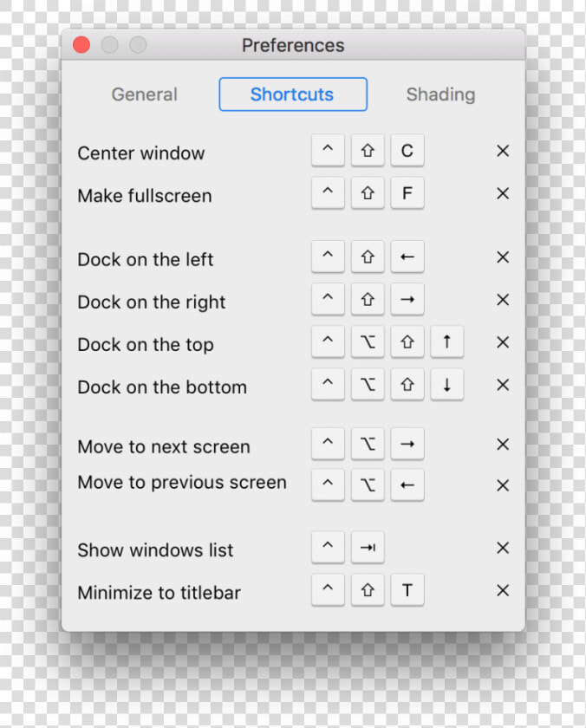Switch to the General tab

145,94
